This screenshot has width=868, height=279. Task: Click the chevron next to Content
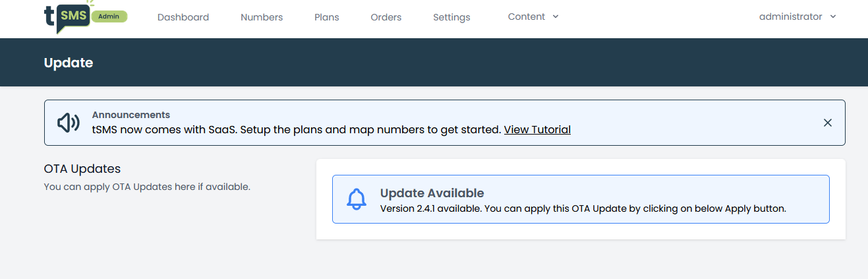[556, 17]
